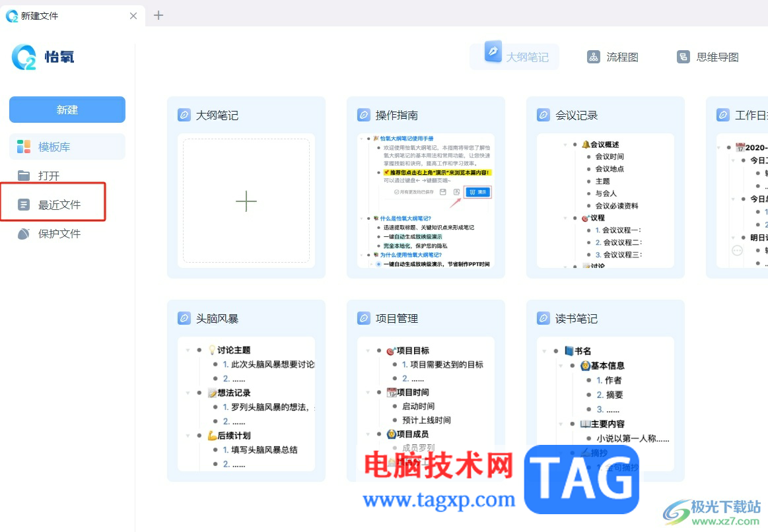Collapse the 项目目标 node arrow
The width and height of the screenshot is (768, 532).
[x=368, y=350]
